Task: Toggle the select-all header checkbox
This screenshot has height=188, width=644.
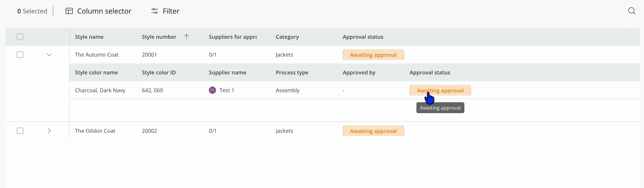Action: [20, 37]
